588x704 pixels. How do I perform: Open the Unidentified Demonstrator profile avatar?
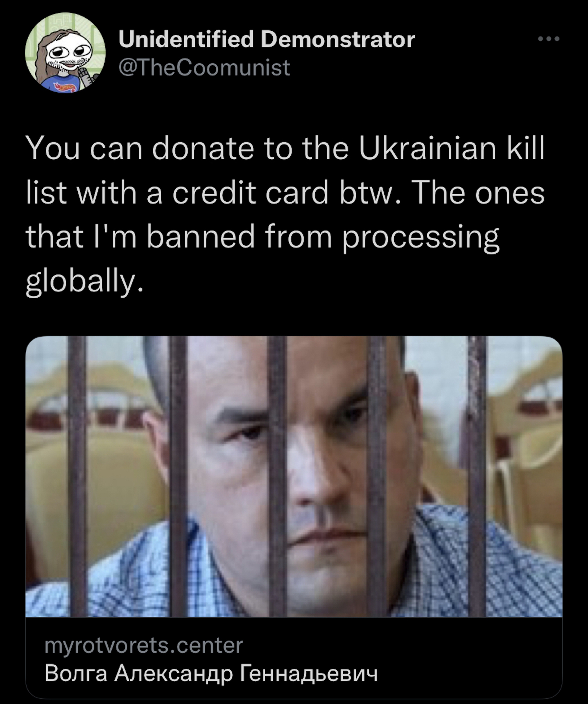coord(65,53)
